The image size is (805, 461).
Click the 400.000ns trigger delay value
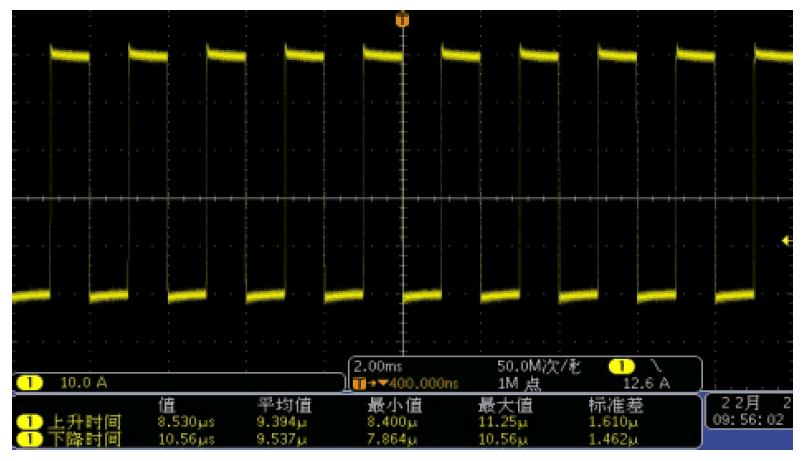tap(424, 383)
